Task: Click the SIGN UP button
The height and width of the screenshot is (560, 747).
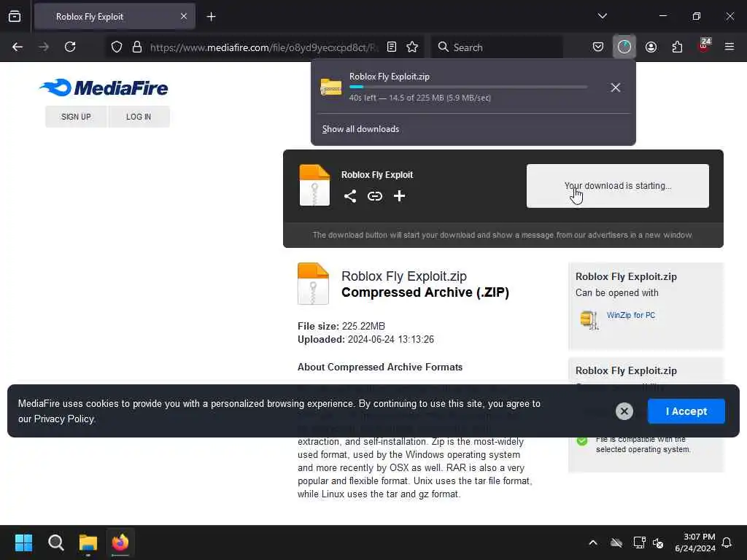Action: pos(76,117)
